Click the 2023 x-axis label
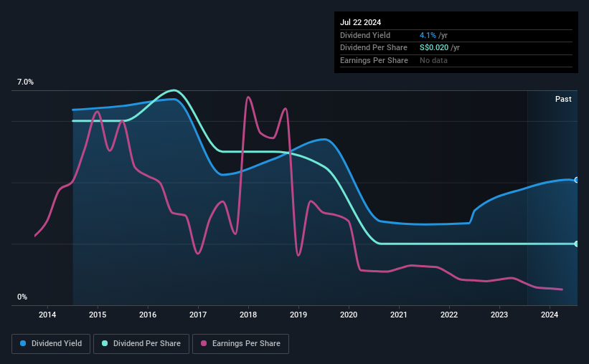This screenshot has width=589, height=364. (x=499, y=315)
